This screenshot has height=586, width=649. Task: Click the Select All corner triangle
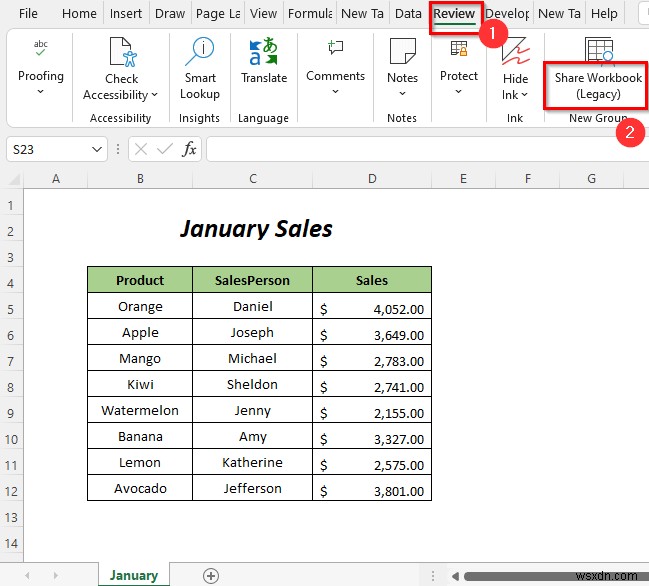14,179
